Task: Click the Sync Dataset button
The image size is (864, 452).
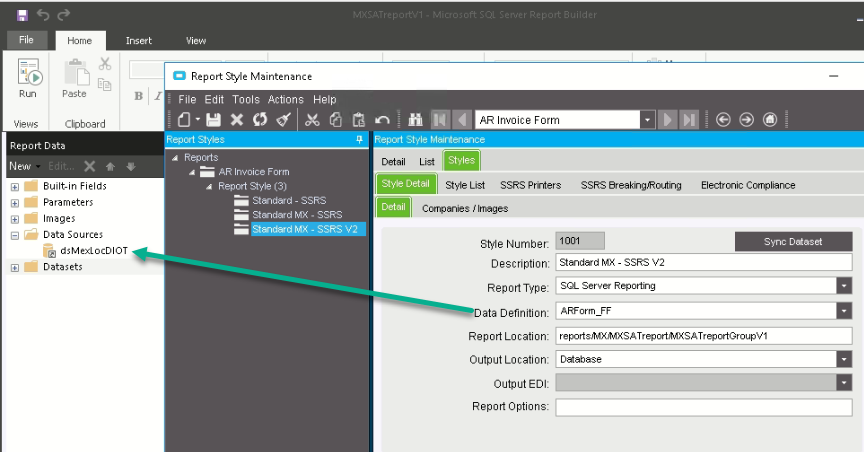Action: point(793,242)
